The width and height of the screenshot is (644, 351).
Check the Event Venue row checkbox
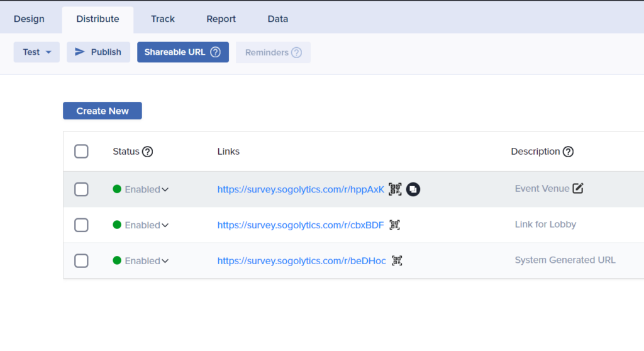81,189
